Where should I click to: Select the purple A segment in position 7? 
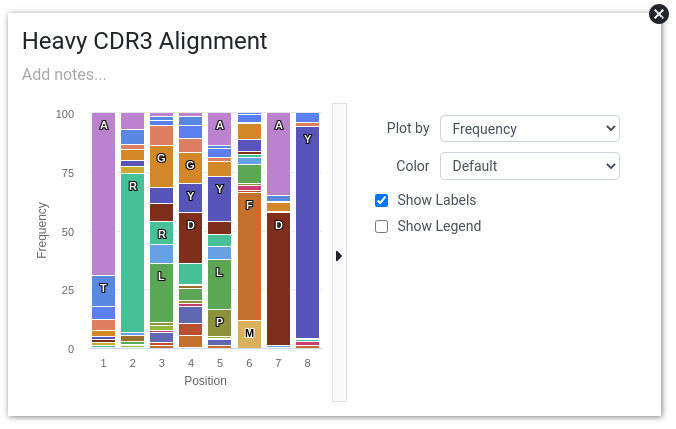[x=279, y=154]
